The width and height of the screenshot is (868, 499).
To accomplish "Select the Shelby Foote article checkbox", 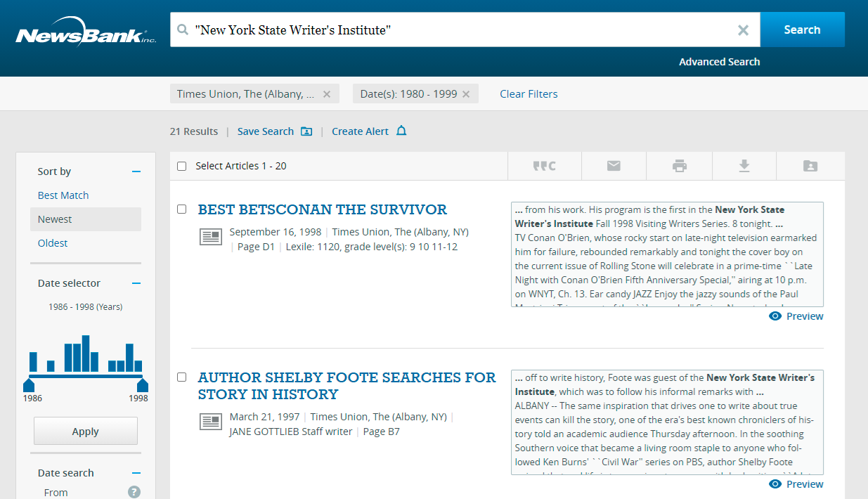I will (x=182, y=377).
